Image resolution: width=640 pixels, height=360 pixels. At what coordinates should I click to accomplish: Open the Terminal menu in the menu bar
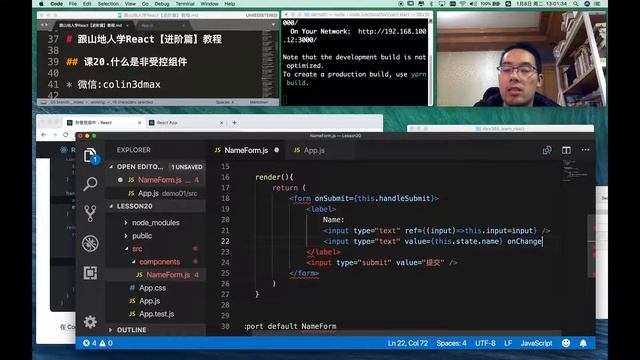[x=185, y=4]
